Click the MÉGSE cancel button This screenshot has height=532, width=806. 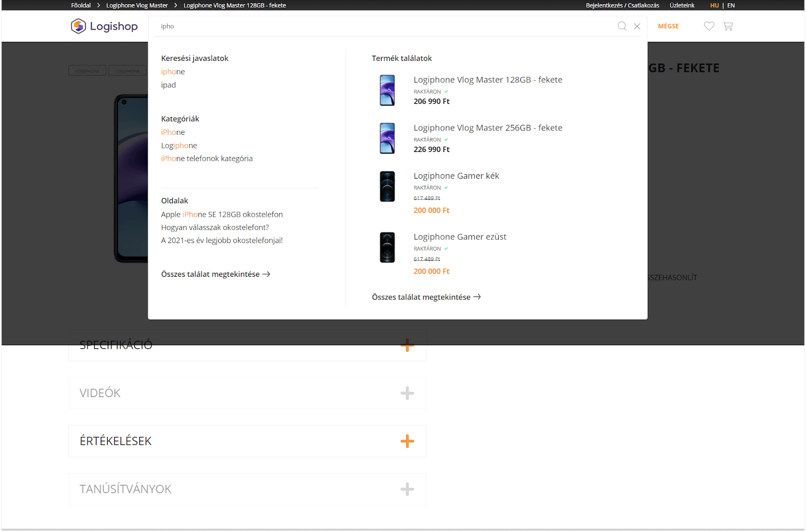click(x=668, y=26)
